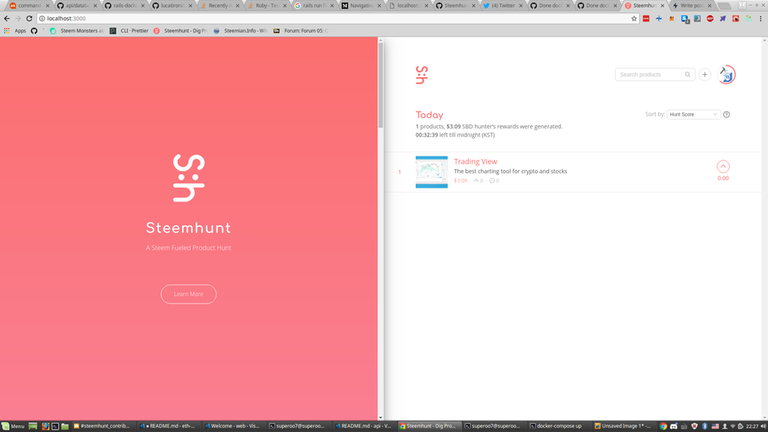Click the first red extension icon
Screen dimensions: 768x432
click(x=646, y=19)
